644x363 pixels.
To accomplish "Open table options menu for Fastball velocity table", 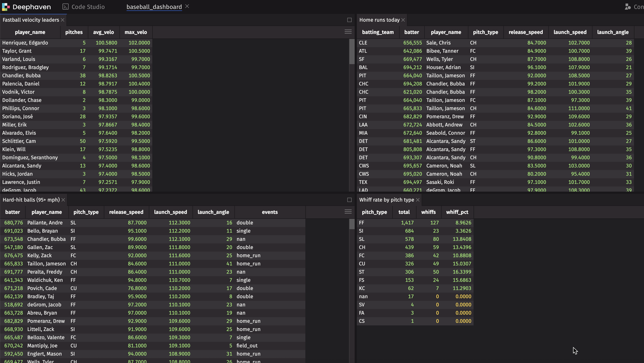I will pos(348,32).
